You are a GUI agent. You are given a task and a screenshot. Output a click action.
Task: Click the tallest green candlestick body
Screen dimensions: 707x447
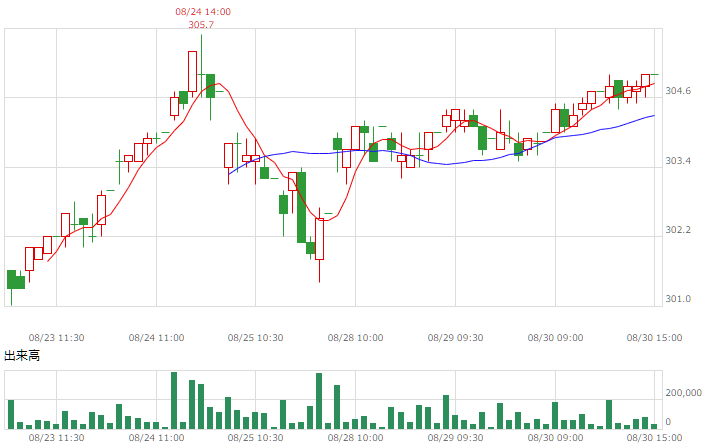point(301,207)
